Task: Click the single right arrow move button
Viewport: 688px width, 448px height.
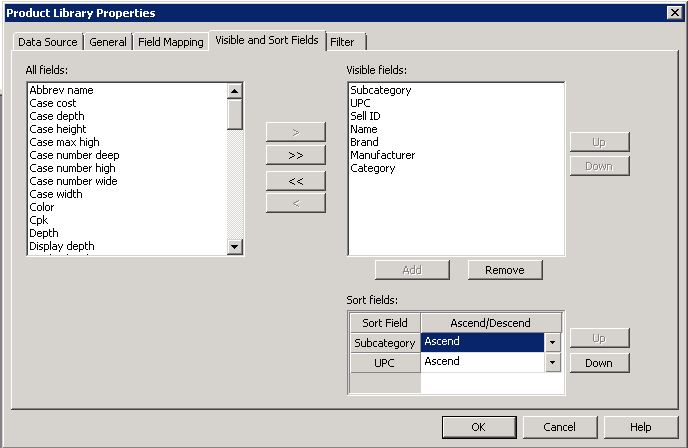Action: pos(295,132)
